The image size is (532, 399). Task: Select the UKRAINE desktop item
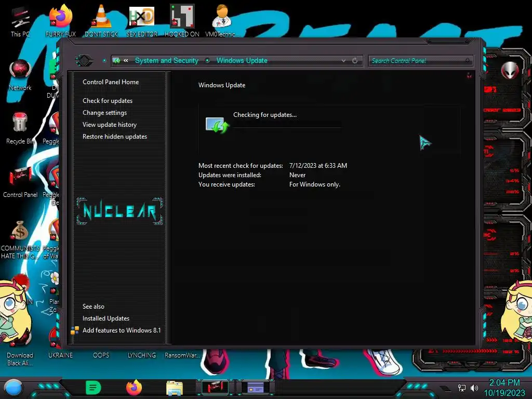(x=60, y=355)
